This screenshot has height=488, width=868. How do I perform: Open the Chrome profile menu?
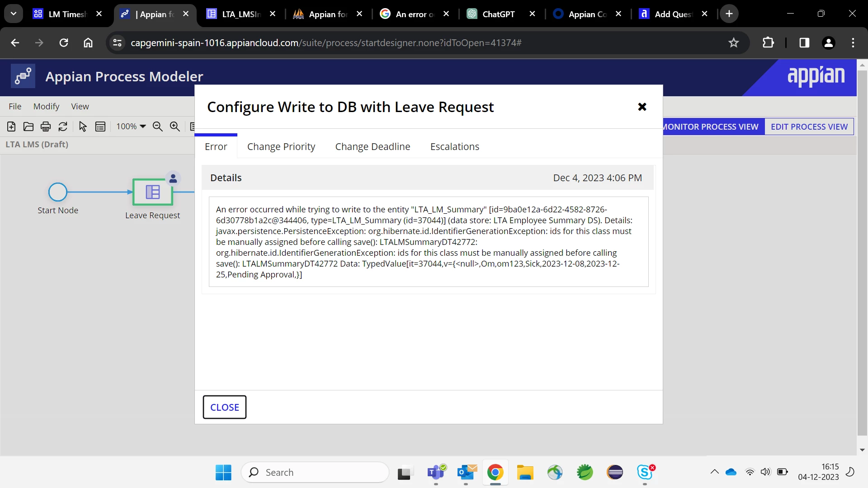tap(829, 43)
